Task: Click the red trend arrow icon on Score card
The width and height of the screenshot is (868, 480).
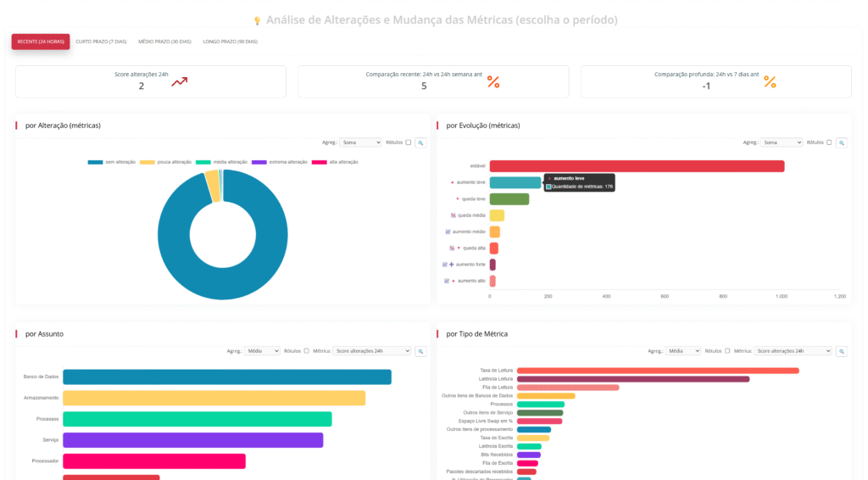Action: 179,82
